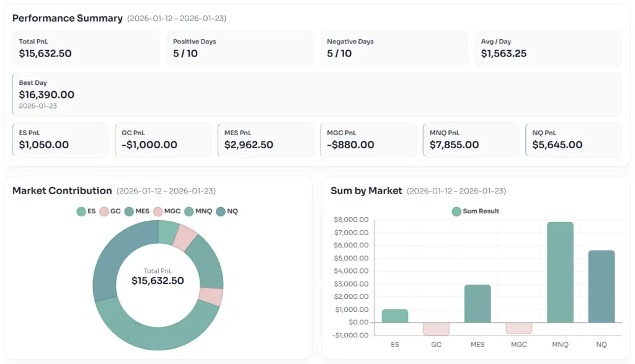Toggle the ES legend item in Market Contribution
Screen dimensions: 635x364
86,211
